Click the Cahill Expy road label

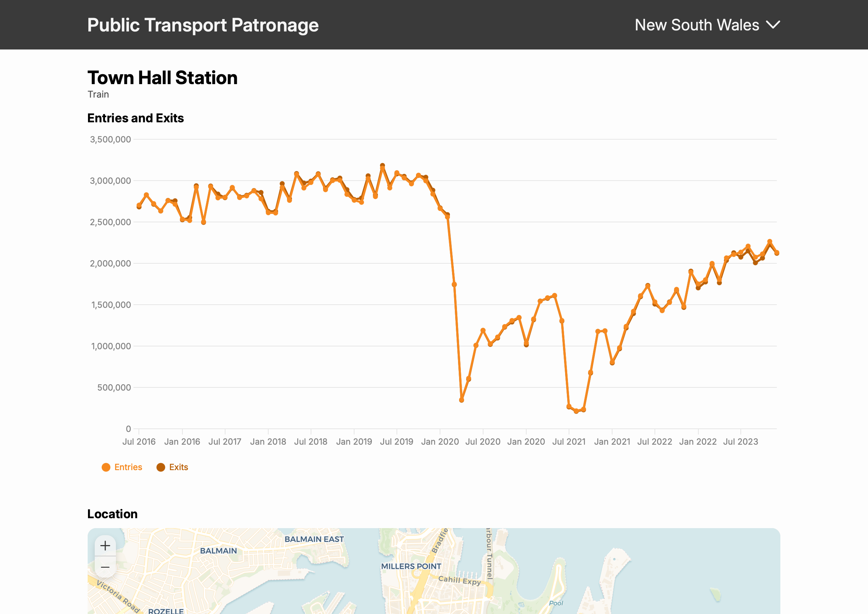click(459, 580)
